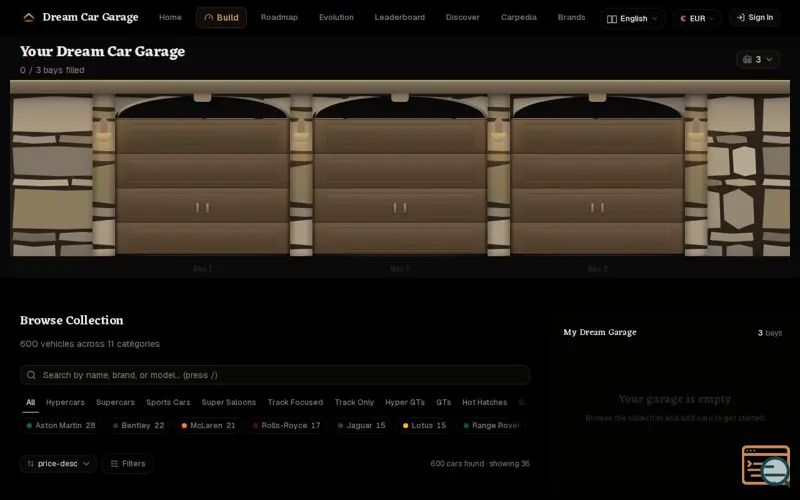Show Hot Hatches category
The width and height of the screenshot is (800, 500).
[485, 402]
